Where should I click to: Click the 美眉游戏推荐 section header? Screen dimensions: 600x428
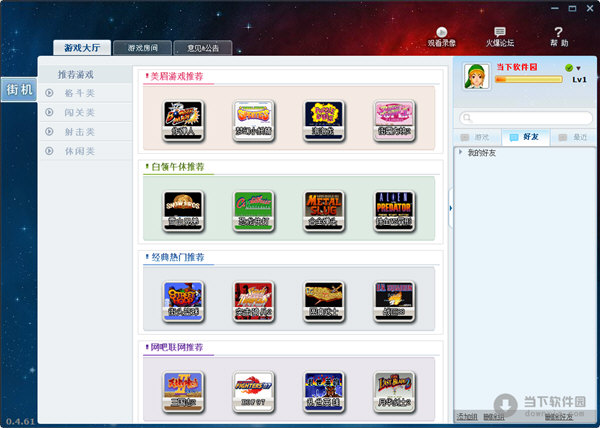pyautogui.click(x=177, y=76)
